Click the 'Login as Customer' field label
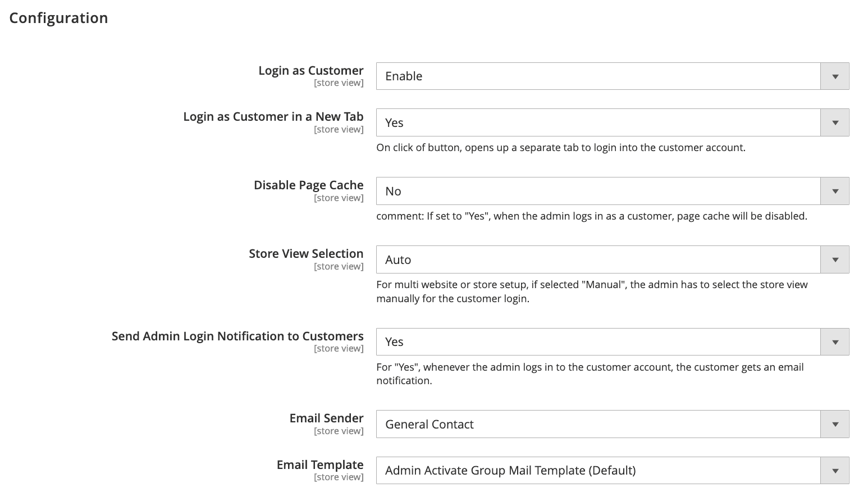This screenshot has height=492, width=868. 310,70
